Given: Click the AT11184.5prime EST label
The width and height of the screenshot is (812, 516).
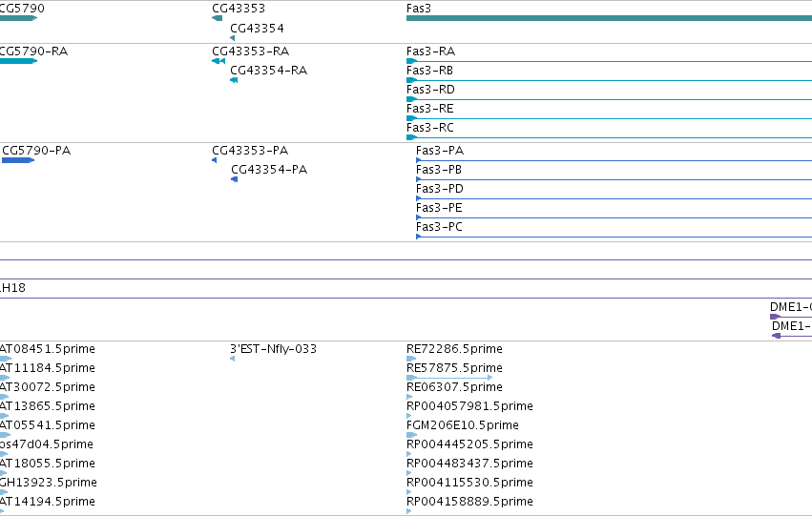Looking at the screenshot, I should coord(48,368).
